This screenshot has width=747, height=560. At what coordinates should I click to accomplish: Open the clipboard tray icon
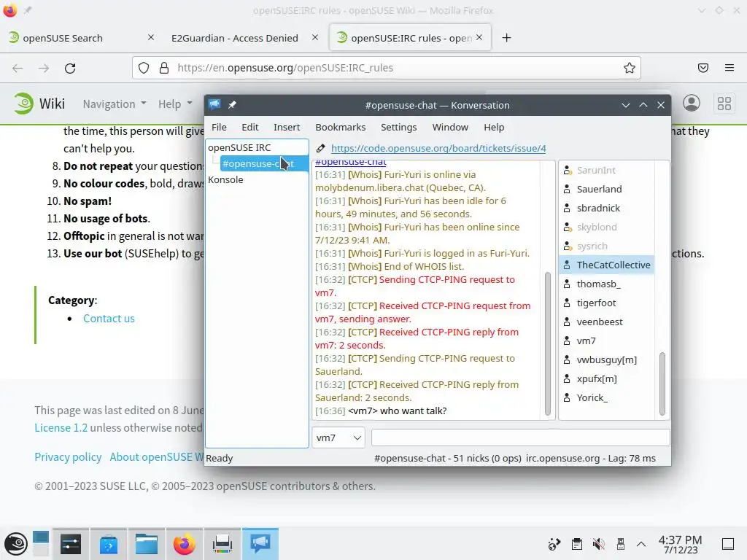[x=576, y=544]
